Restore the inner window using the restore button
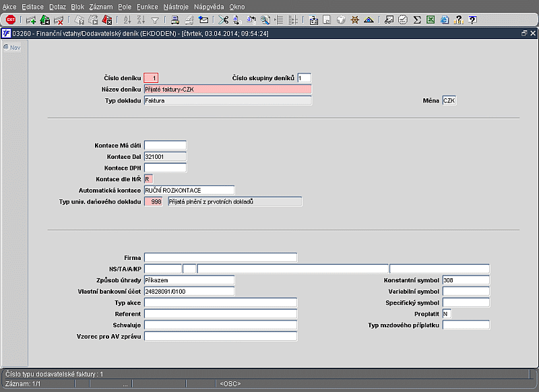The image size is (539, 392). (524, 33)
